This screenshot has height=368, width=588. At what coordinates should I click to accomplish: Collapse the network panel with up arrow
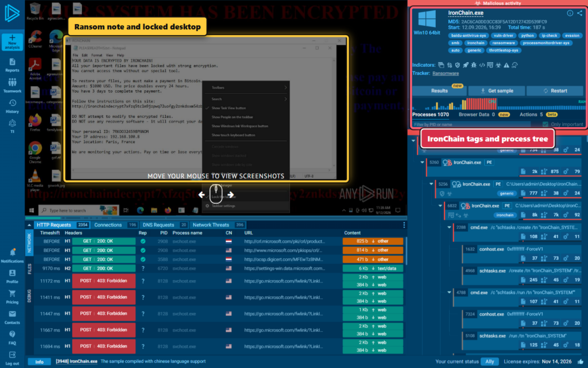(29, 225)
